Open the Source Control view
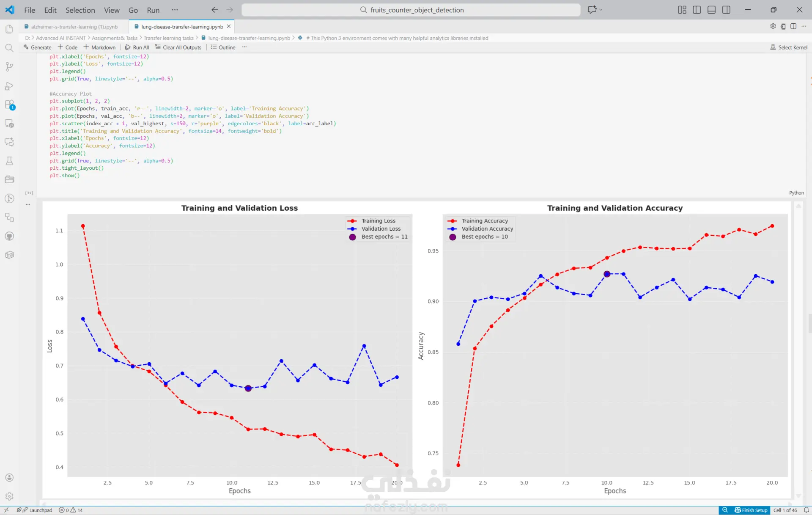 pos(9,66)
